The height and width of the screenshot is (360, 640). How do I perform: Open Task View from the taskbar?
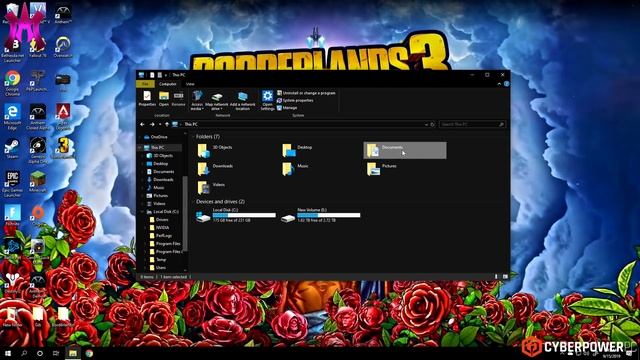56,353
